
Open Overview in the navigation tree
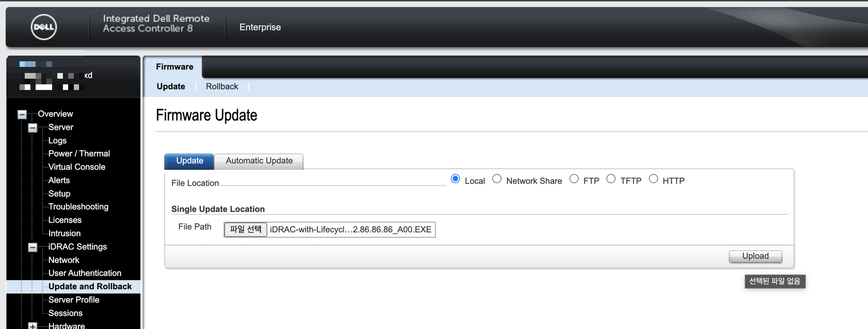pos(55,114)
